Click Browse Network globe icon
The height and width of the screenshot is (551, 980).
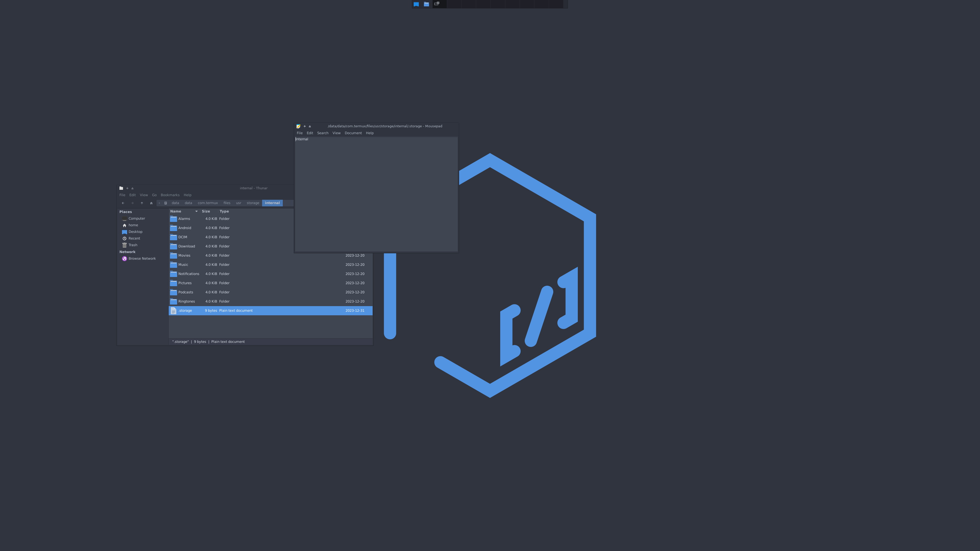click(124, 259)
